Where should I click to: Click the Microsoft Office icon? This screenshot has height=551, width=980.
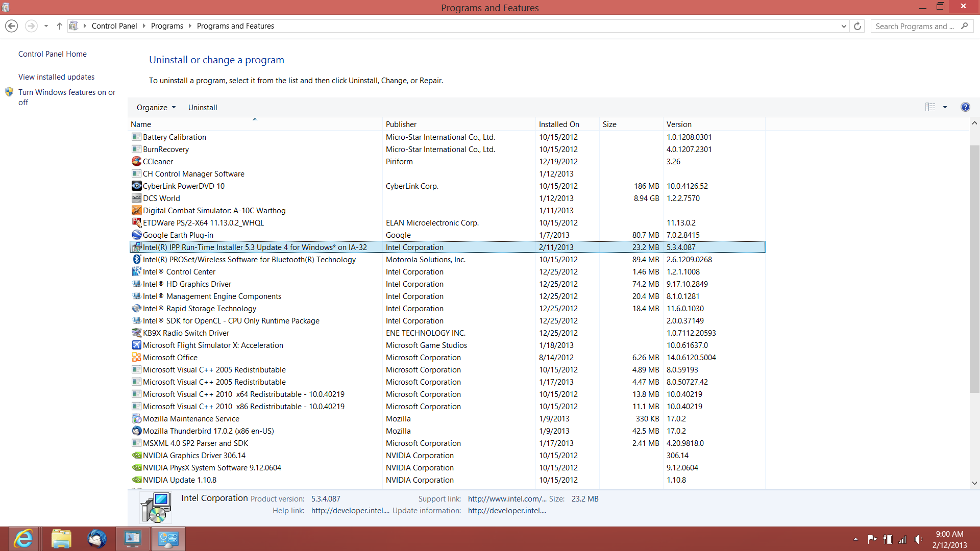(x=136, y=357)
